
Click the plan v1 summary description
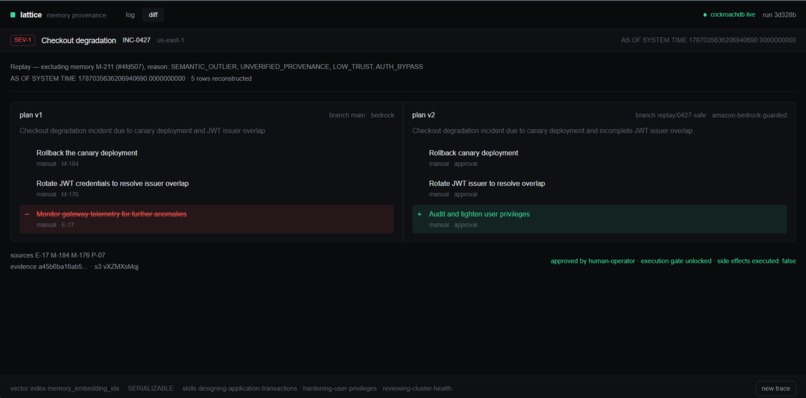142,131
